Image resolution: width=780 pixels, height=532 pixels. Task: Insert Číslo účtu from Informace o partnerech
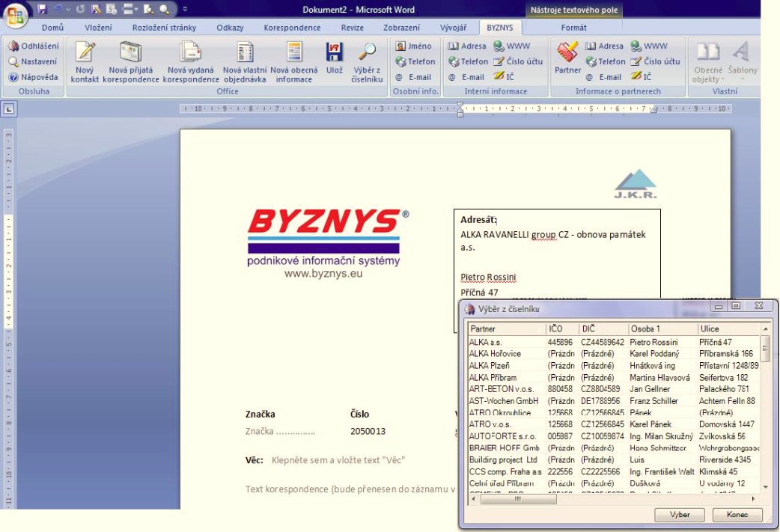pos(655,61)
